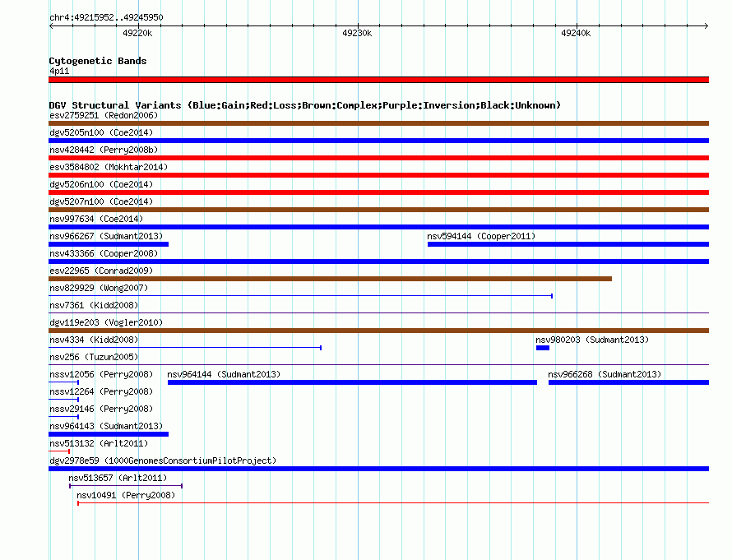Image resolution: width=732 pixels, height=560 pixels.
Task: Select the red 4p11 cytogenetic band
Action: point(378,80)
